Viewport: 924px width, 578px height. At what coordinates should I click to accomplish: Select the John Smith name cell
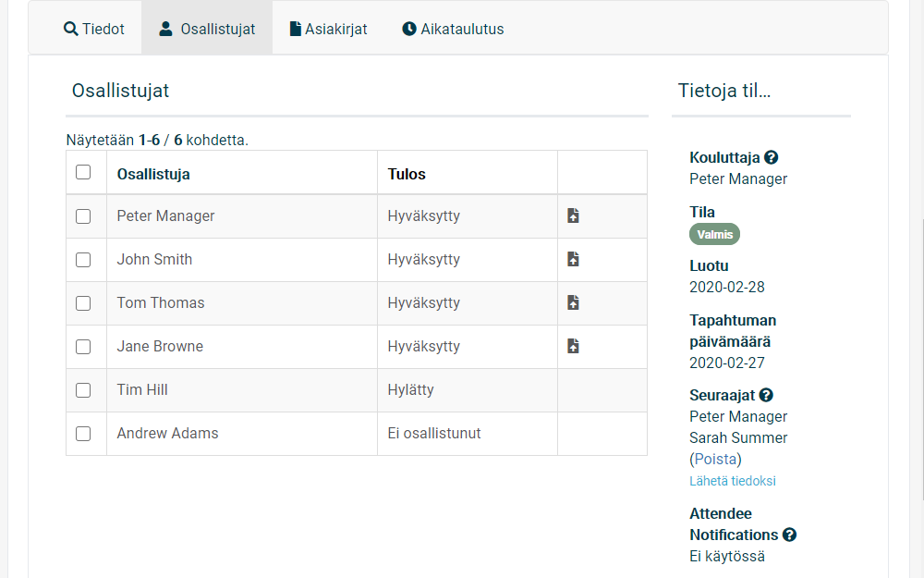[x=241, y=260]
